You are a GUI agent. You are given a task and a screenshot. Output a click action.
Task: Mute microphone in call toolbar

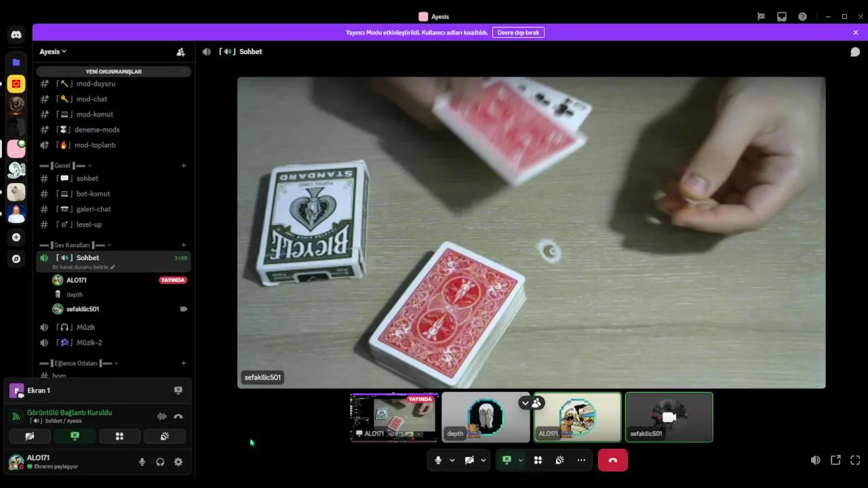(x=438, y=460)
